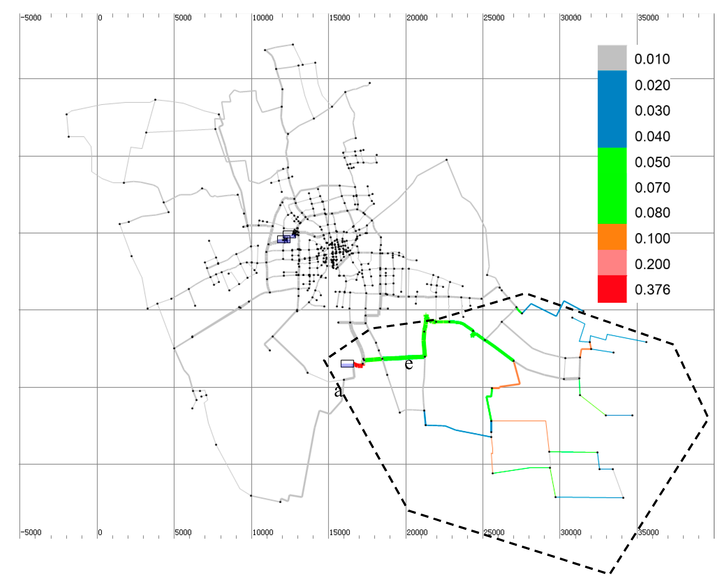Click the map label "e"
Viewport: 728px width, 586px height.
pos(409,364)
